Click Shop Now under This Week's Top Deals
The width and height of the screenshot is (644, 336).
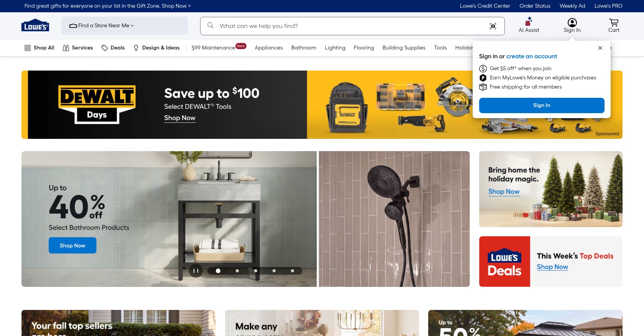(x=552, y=267)
